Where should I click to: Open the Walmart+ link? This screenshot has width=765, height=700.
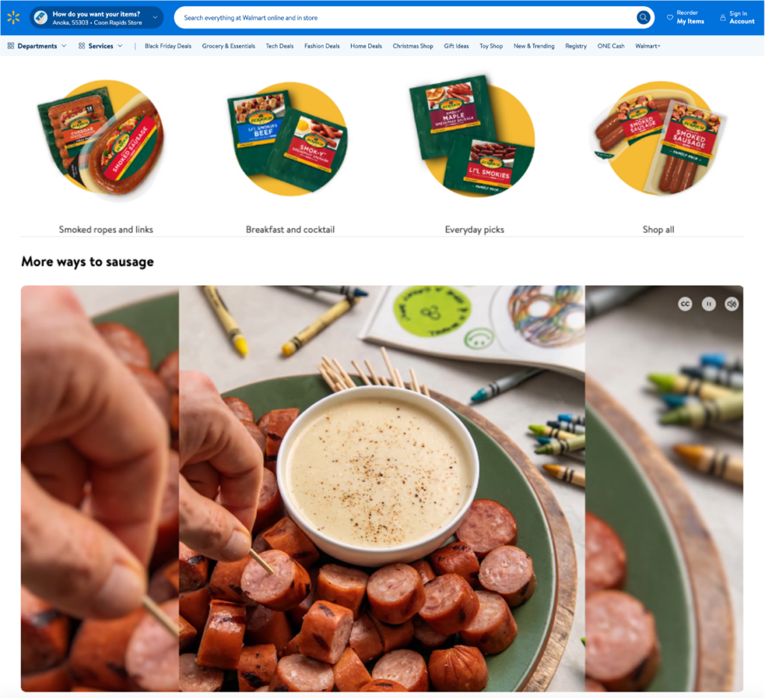(x=648, y=46)
